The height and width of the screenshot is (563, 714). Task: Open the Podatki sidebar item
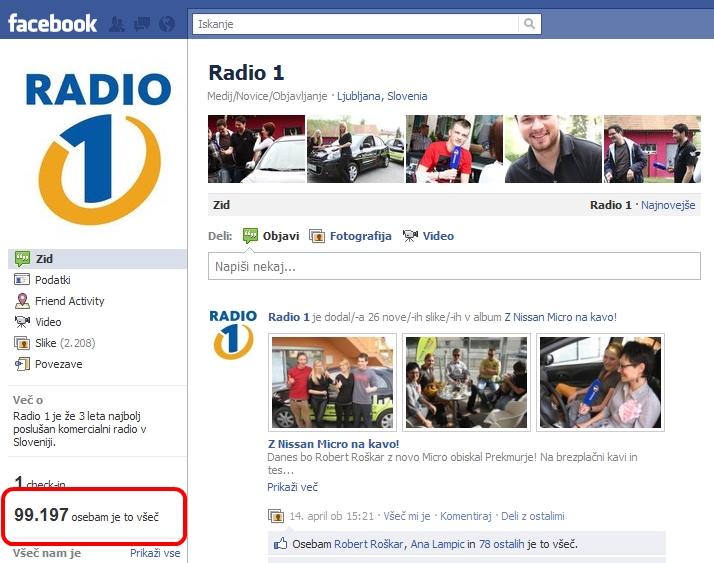point(53,280)
